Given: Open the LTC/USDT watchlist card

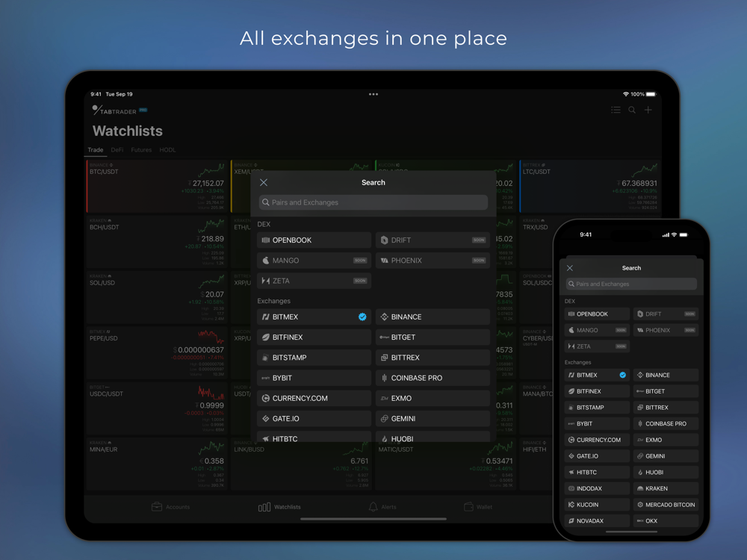Looking at the screenshot, I should click(x=590, y=186).
